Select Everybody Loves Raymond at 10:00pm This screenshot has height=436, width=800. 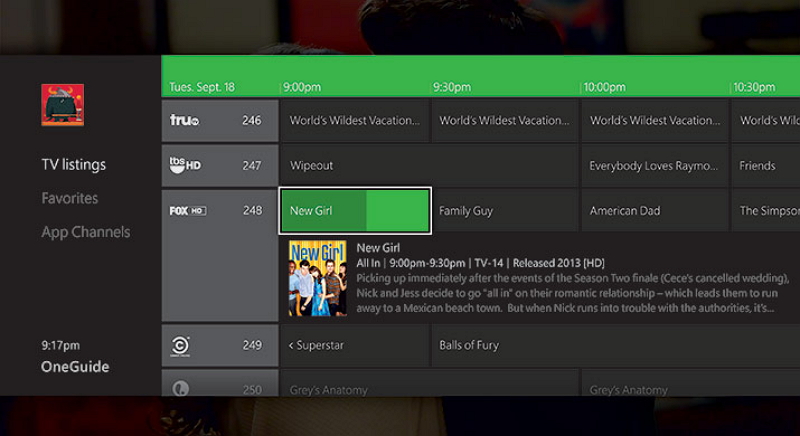pos(655,165)
